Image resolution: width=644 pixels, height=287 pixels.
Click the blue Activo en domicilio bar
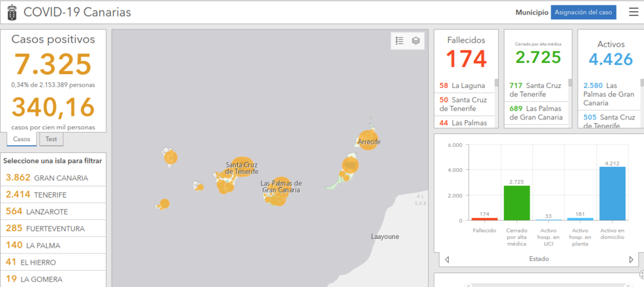(612, 194)
